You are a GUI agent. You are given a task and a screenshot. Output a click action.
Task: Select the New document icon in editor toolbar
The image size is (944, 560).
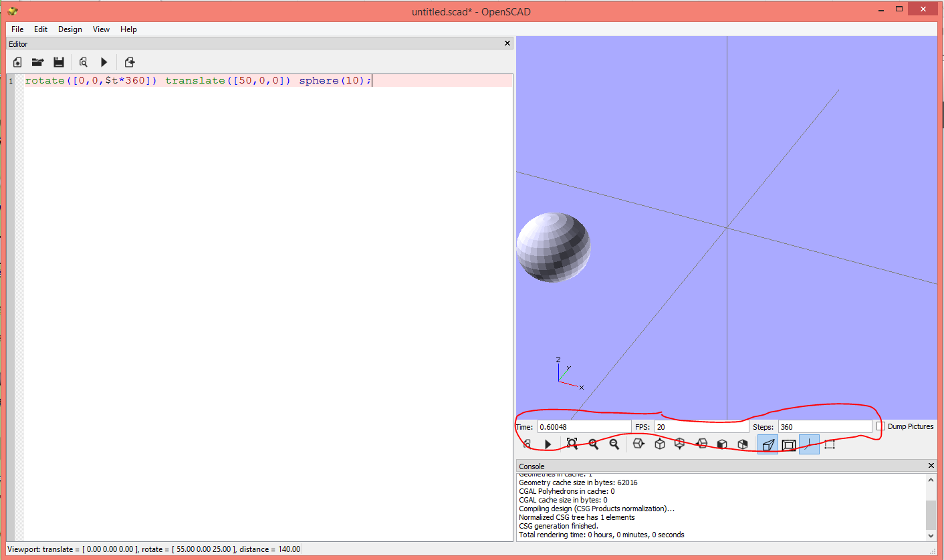pyautogui.click(x=17, y=61)
